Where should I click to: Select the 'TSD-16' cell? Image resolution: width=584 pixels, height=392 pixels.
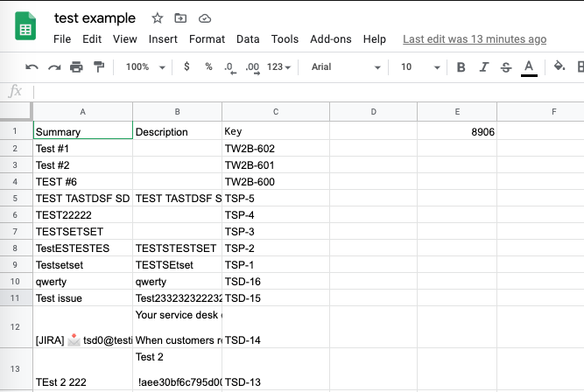click(276, 281)
